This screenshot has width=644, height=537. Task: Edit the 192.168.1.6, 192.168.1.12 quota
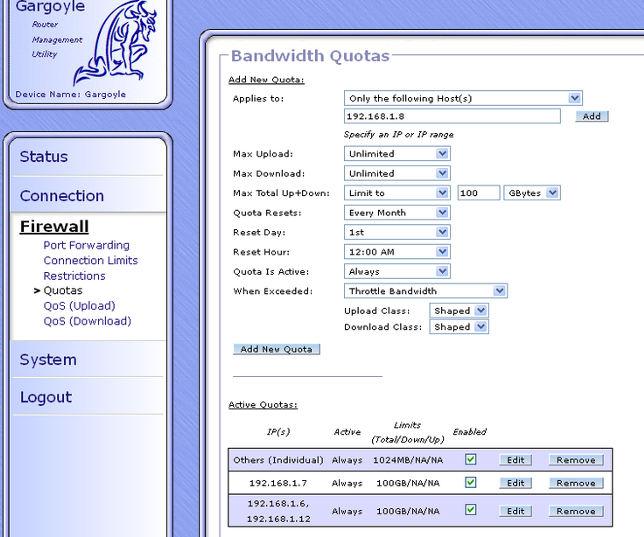pos(515,511)
